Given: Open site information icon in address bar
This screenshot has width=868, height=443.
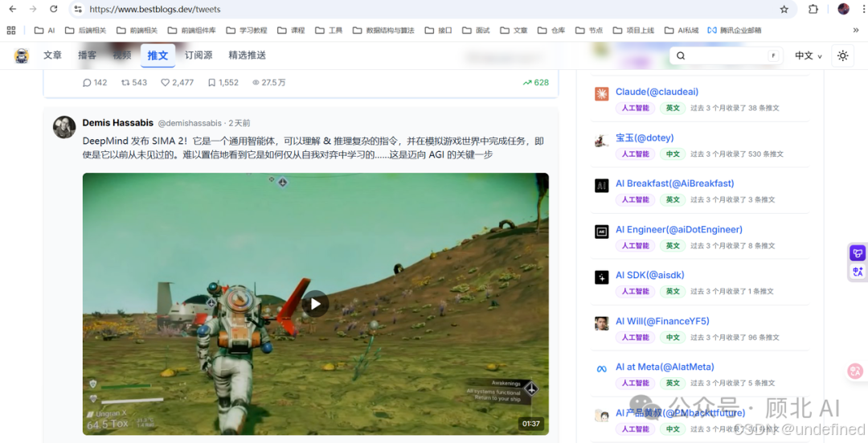Looking at the screenshot, I should (78, 10).
